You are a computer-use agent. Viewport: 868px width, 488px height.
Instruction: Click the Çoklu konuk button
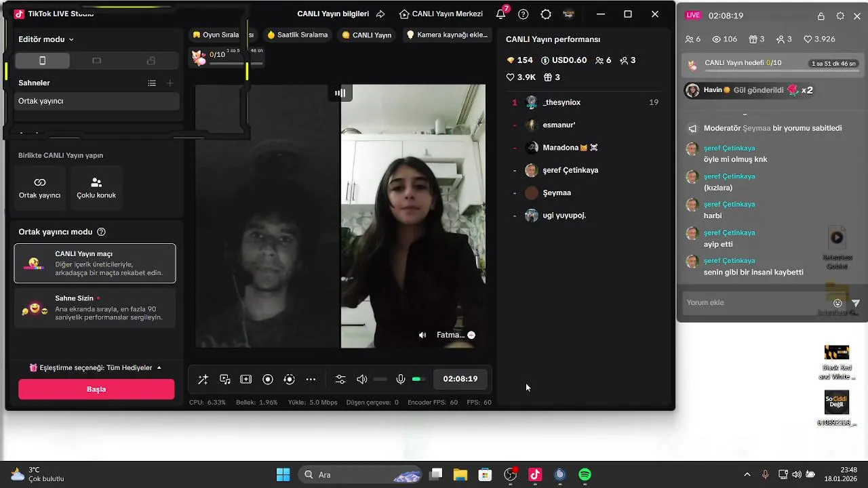(96, 188)
